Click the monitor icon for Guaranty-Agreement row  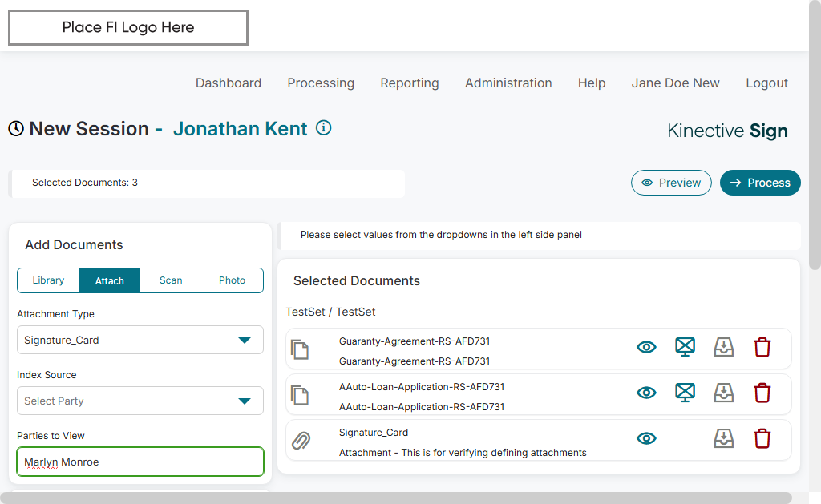[x=684, y=347]
